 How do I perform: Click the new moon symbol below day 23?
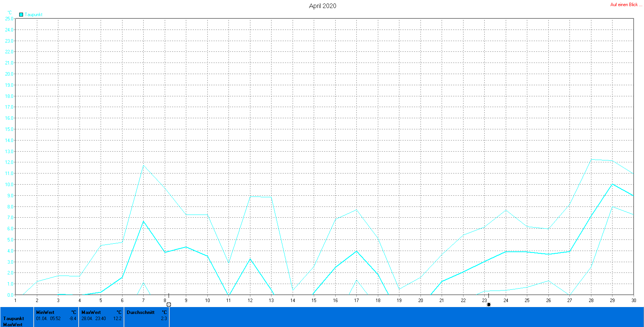click(x=488, y=304)
